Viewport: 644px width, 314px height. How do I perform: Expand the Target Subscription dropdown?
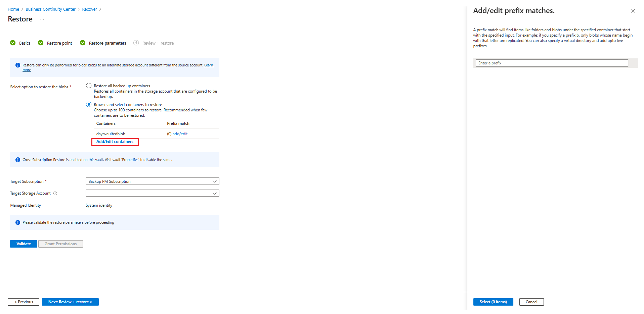(x=152, y=181)
